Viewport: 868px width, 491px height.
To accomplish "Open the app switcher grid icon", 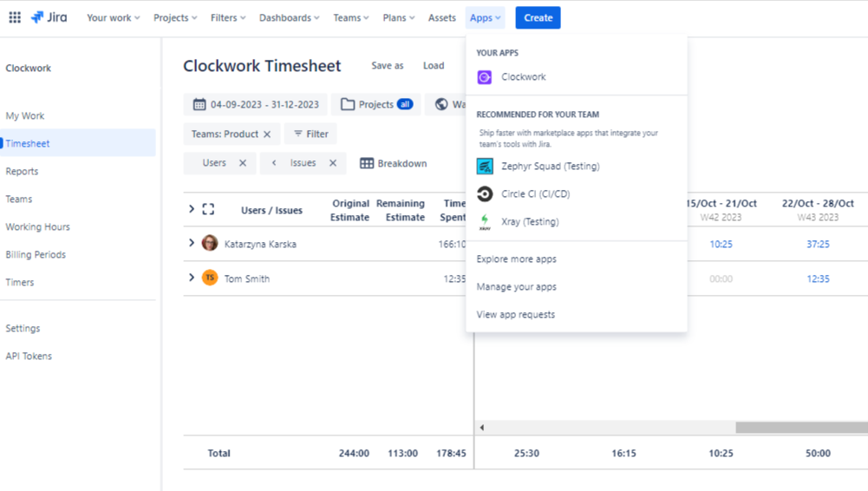I will coord(15,17).
